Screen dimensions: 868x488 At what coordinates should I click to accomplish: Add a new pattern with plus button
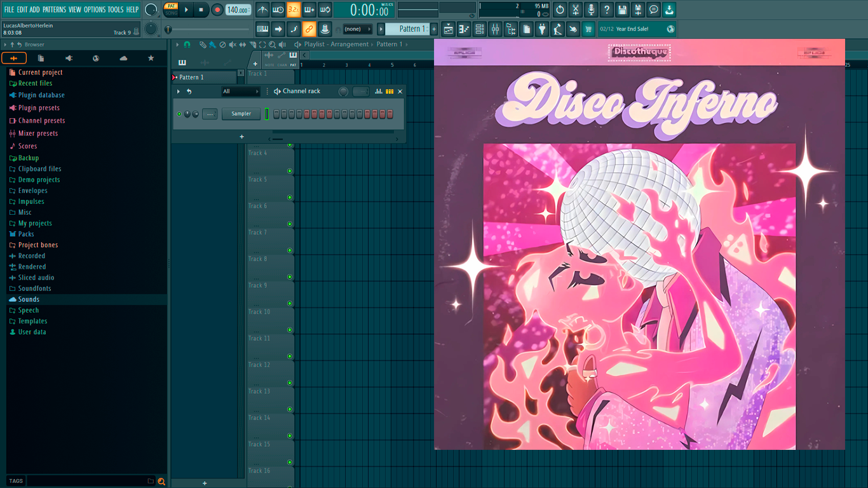coord(434,29)
